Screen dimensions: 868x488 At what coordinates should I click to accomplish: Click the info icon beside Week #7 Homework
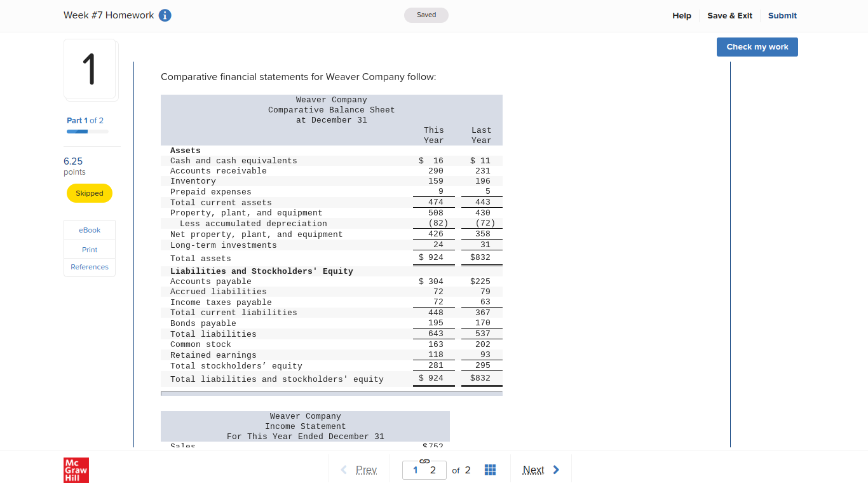pos(165,15)
